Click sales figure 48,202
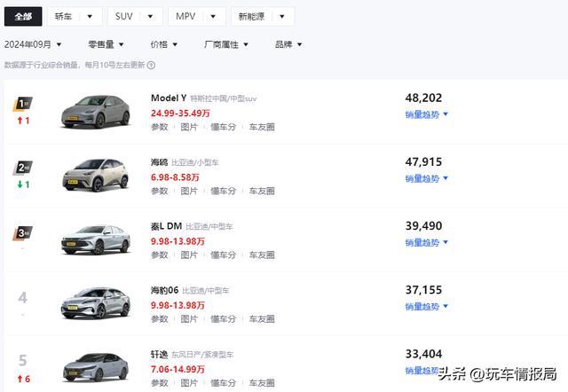The width and height of the screenshot is (568, 392). tap(423, 98)
